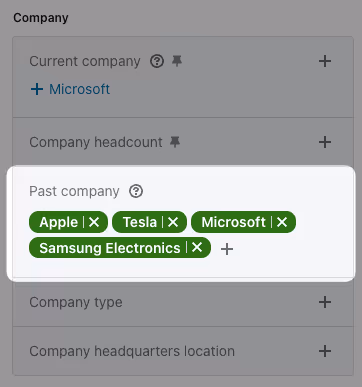Remove the Apple past company chip

[94, 222]
